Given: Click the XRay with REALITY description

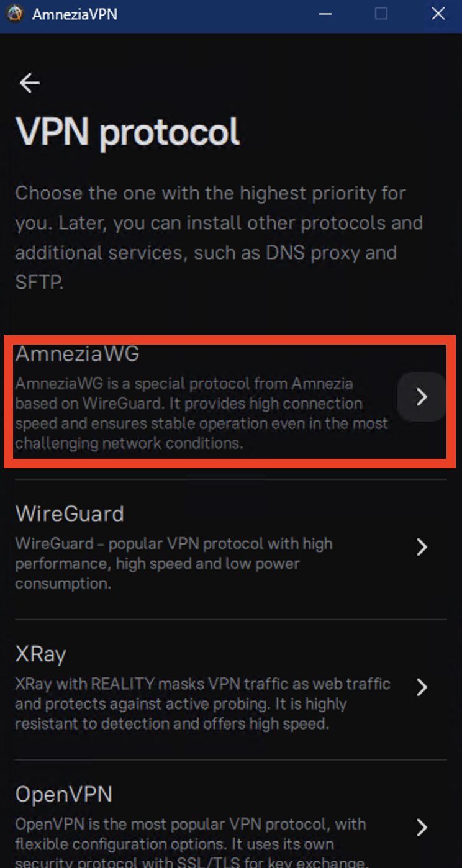Looking at the screenshot, I should click(x=202, y=704).
